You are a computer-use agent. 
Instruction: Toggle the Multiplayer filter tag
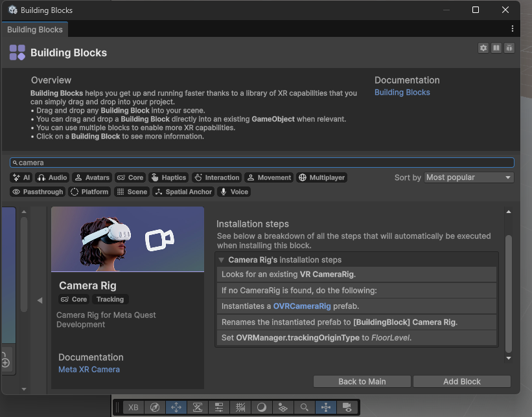[x=322, y=177]
